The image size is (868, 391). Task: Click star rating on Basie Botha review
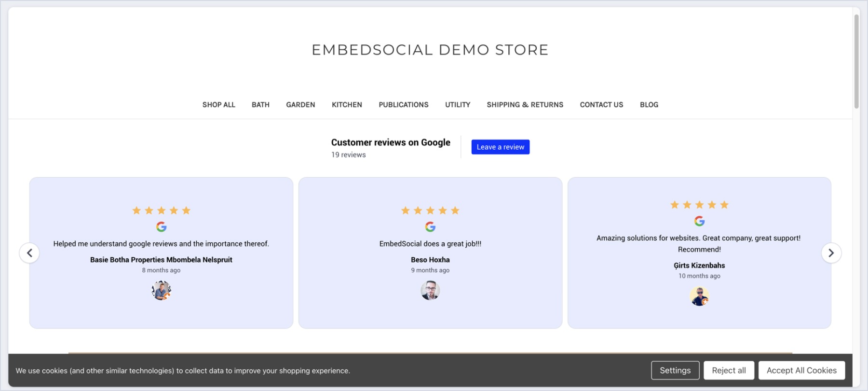162,210
